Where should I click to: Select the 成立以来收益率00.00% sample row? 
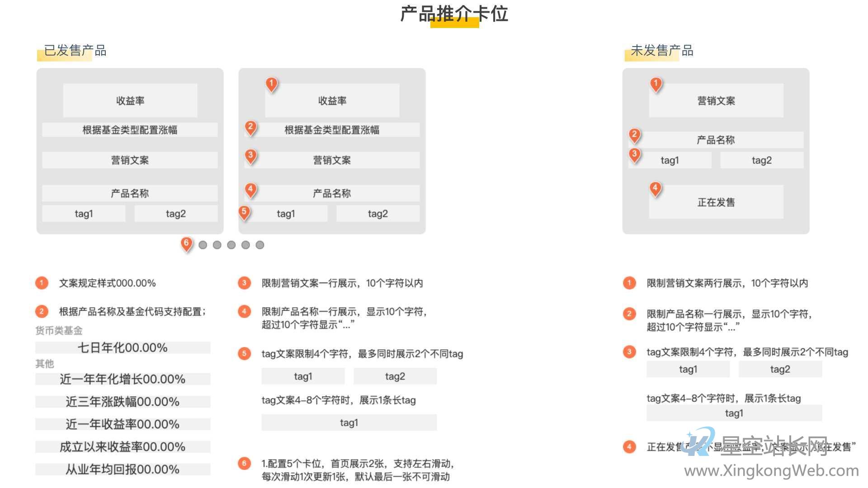pyautogui.click(x=123, y=447)
